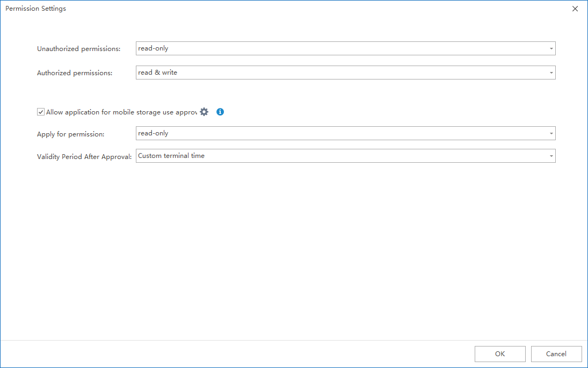Click the arrow of the Unauthorized permissions combo box
This screenshot has height=368, width=588.
pos(551,49)
